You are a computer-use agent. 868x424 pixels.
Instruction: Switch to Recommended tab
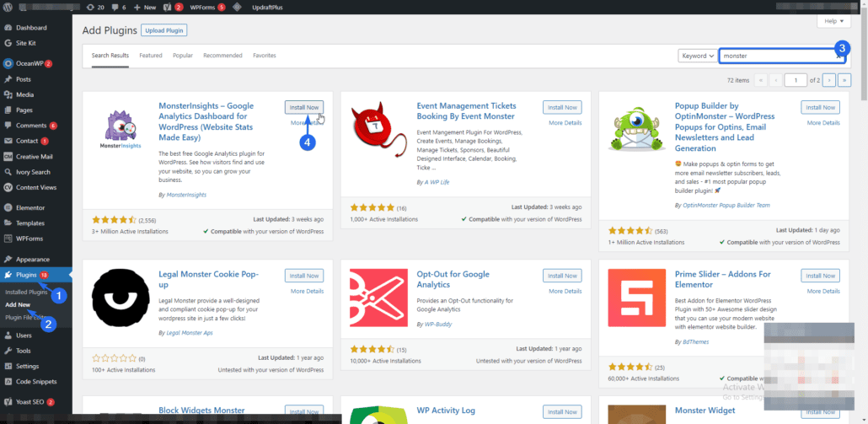click(222, 56)
